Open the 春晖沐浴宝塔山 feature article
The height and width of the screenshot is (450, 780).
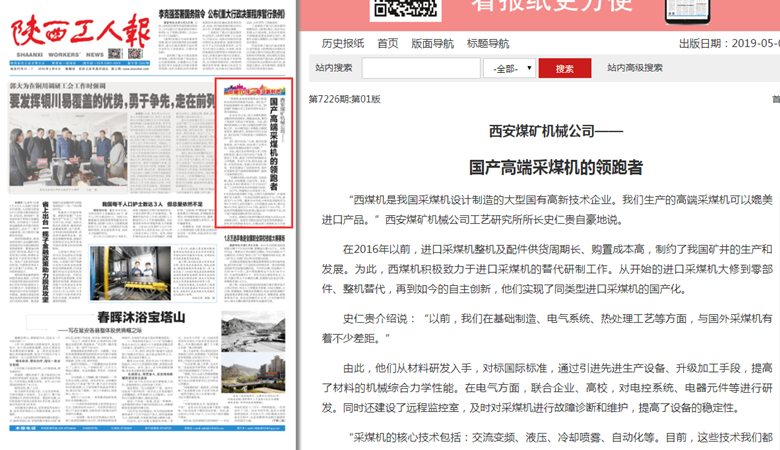point(141,317)
